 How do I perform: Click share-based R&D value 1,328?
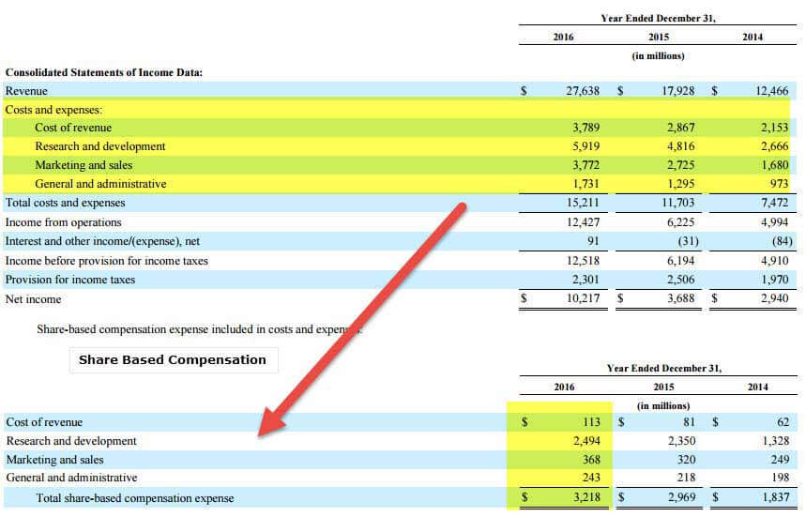pos(776,441)
